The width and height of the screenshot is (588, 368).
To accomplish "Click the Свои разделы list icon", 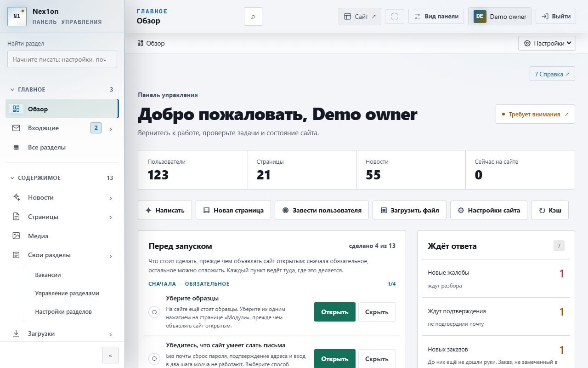I will pos(17,255).
